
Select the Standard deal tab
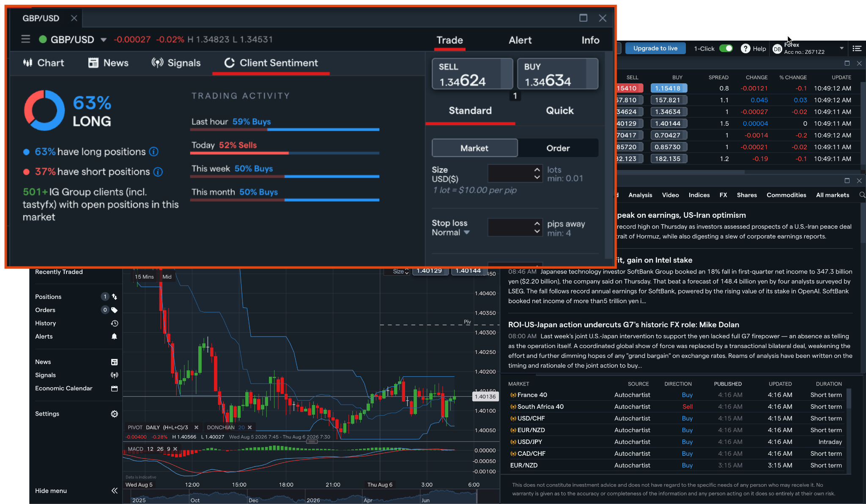coord(470,110)
